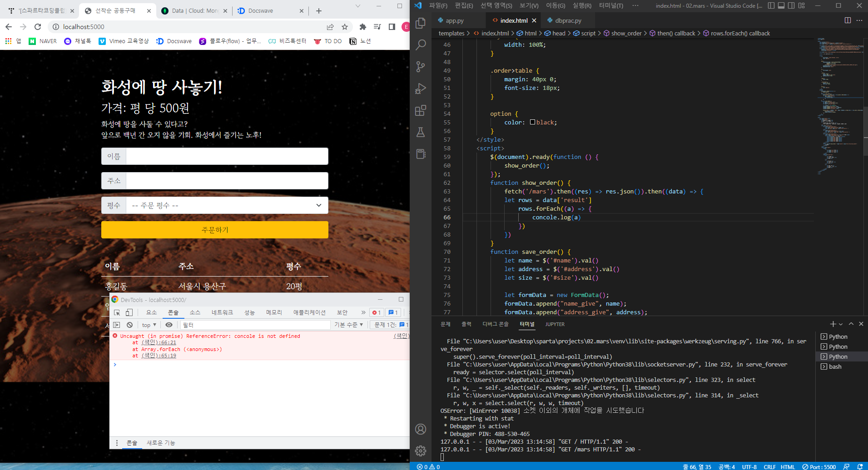
Task: Open the launch profile dropdown beside new terminal
Action: 841,324
